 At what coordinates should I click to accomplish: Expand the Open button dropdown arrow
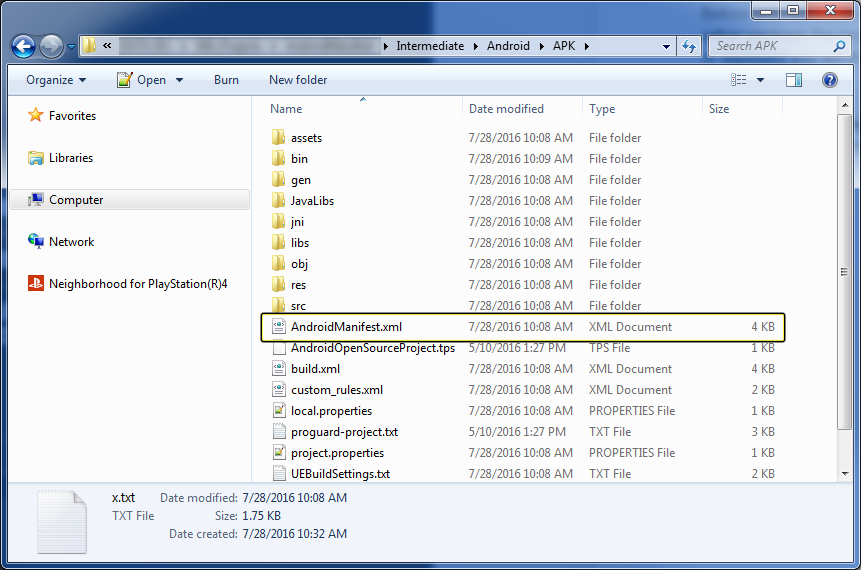[x=179, y=80]
